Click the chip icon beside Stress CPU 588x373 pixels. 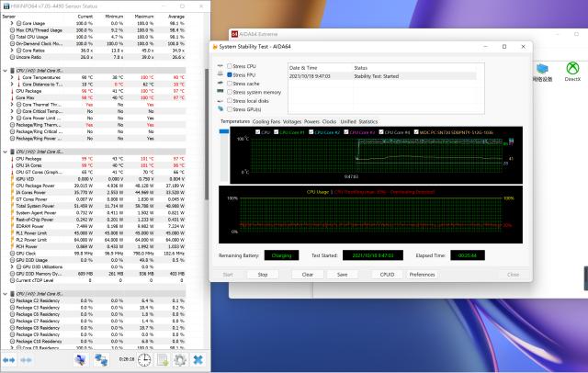220,66
